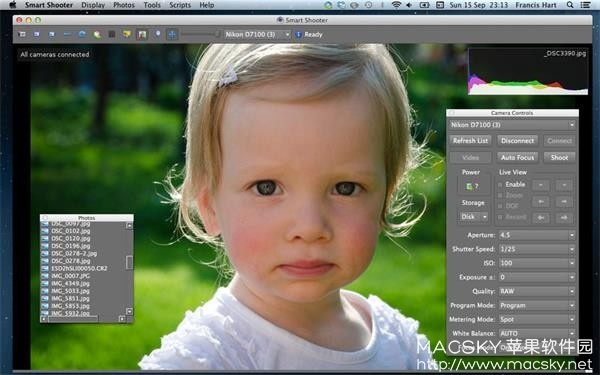Click the Video button
This screenshot has height=375, width=600.
(470, 157)
